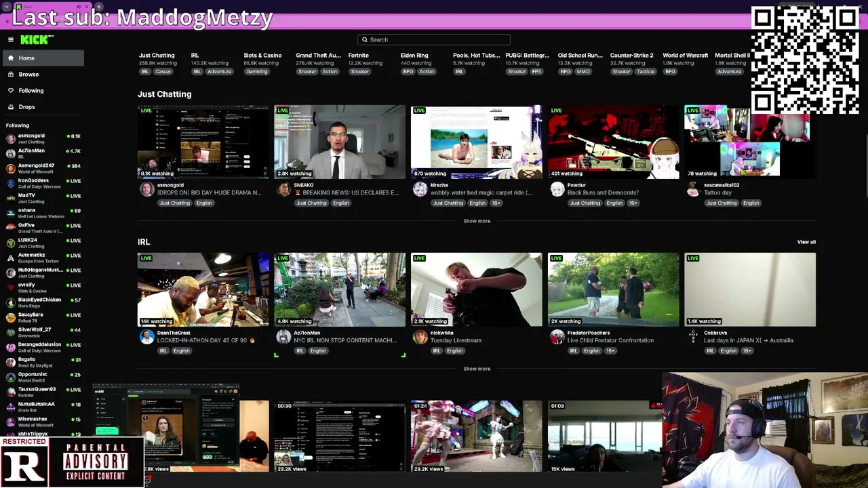
Task: Open oshens avatar in sidebar
Action: point(10,213)
